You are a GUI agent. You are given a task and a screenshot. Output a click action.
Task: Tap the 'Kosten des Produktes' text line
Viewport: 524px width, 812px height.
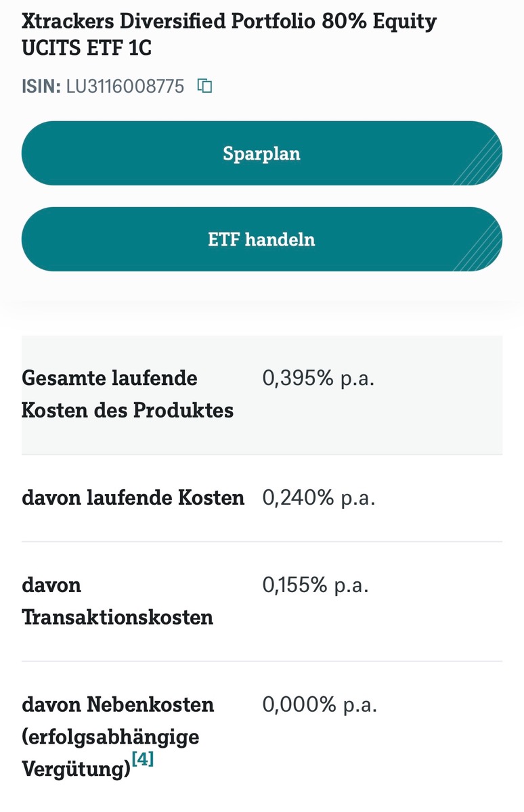pyautogui.click(x=128, y=411)
